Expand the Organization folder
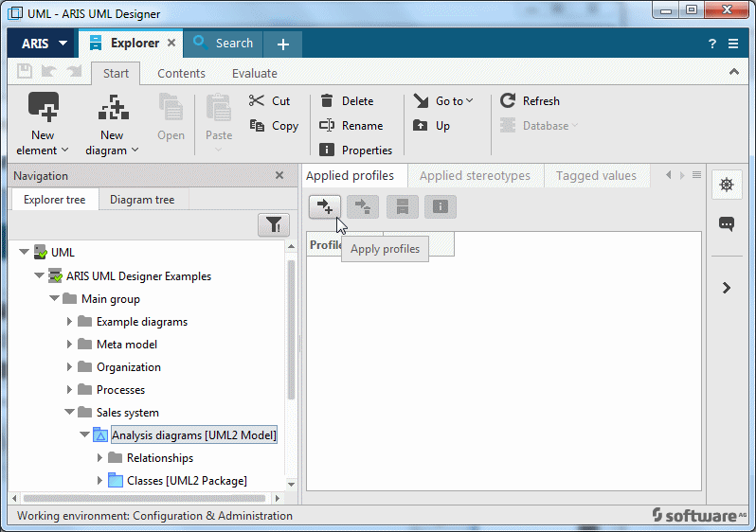The height and width of the screenshot is (532, 756). tap(69, 366)
